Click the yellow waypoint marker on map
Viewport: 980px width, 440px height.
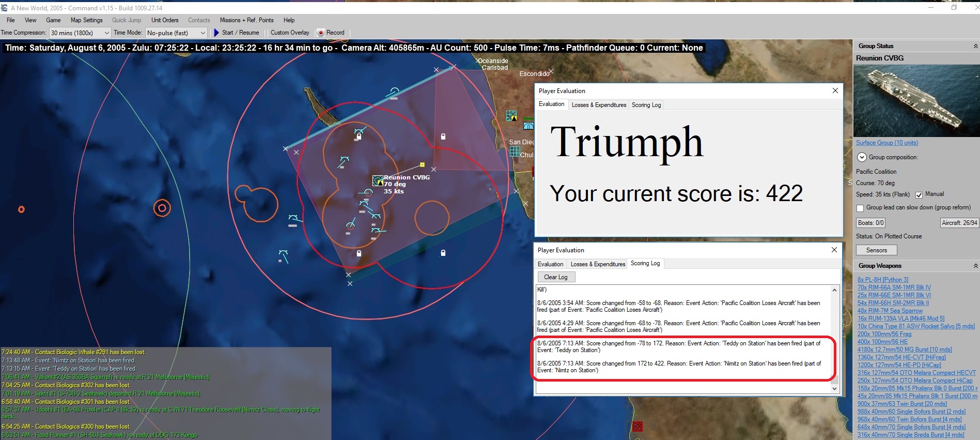(x=422, y=165)
